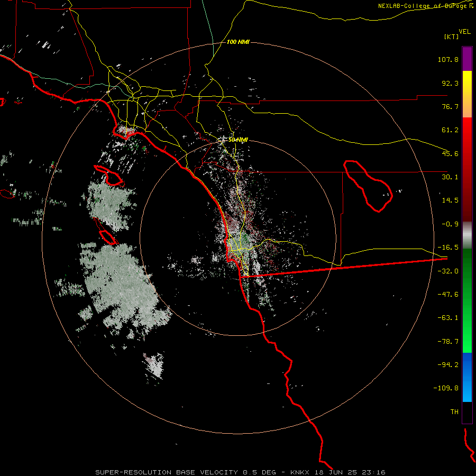Pick the black TH segment of scale
The width and height of the screenshot is (476, 476).
467,413
